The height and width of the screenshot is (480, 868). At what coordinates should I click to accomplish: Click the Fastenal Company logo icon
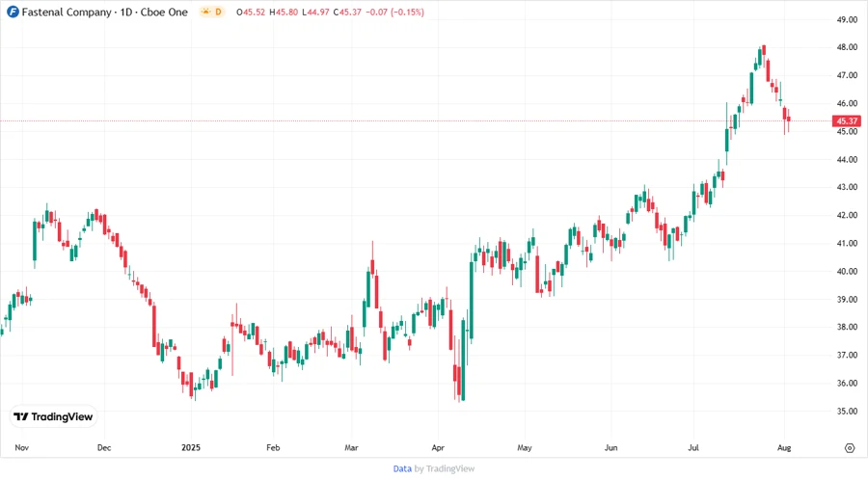pos(13,12)
